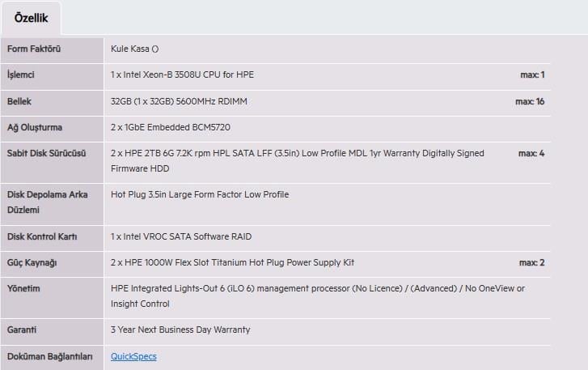Screen dimensions: 588x370
Task: Click the İşlemci row label
Action: pos(21,75)
